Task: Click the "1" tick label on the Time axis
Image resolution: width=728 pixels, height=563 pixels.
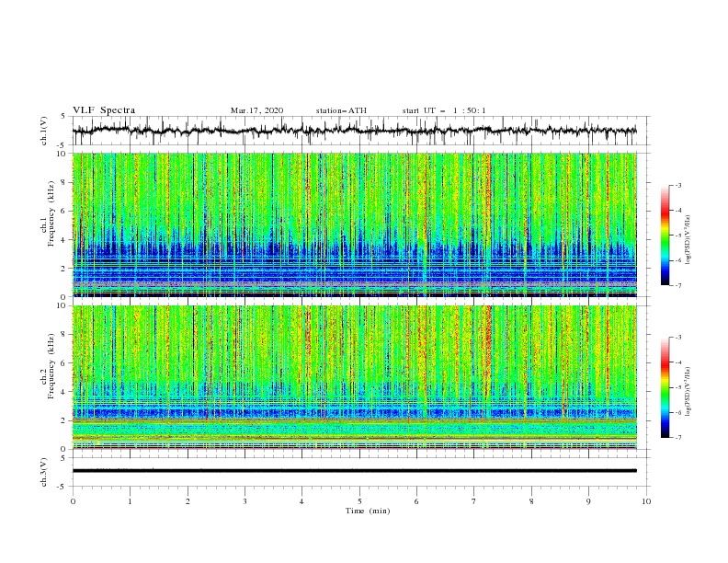Action: pyautogui.click(x=130, y=501)
